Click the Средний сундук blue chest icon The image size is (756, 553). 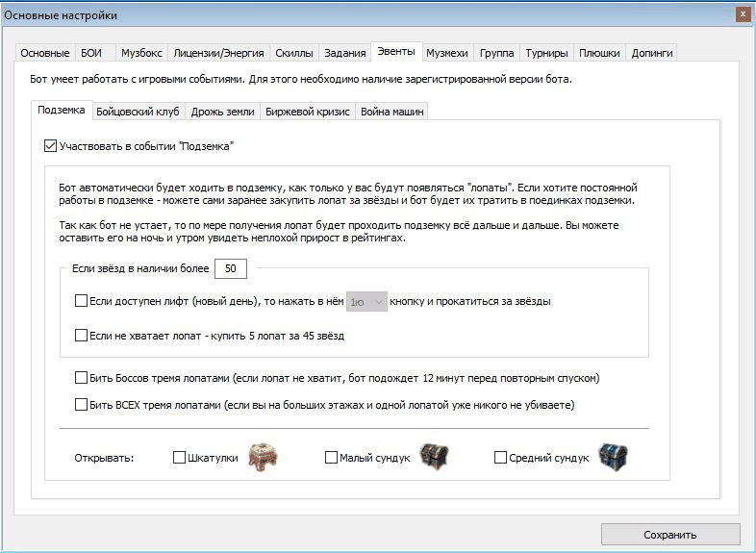(x=614, y=457)
